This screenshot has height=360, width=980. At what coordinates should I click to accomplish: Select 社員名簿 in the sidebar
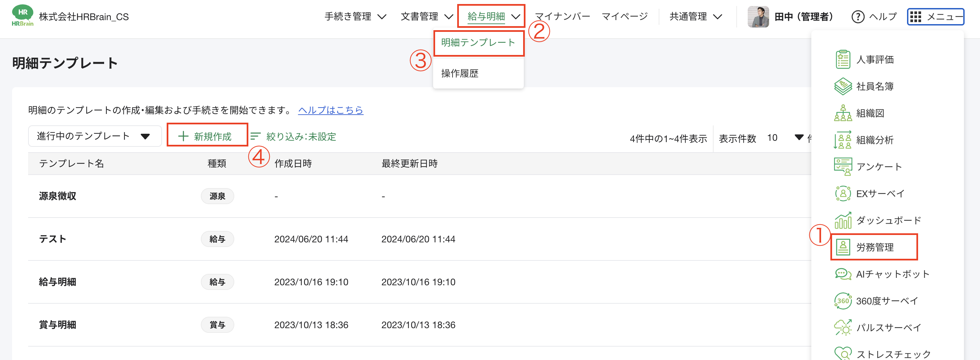(875, 86)
